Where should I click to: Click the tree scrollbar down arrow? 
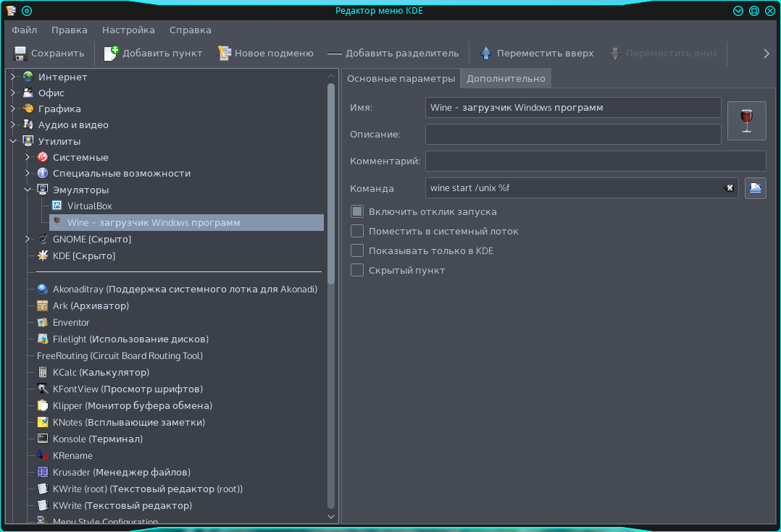coord(330,517)
